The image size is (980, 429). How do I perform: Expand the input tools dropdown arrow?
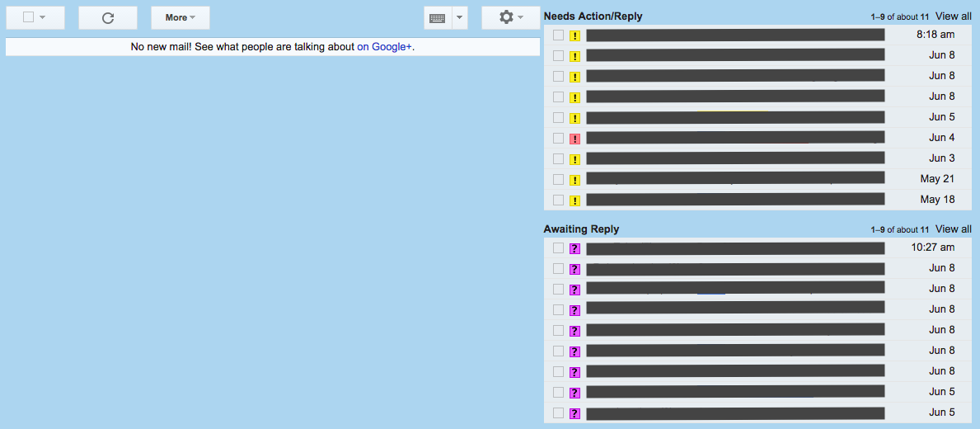(460, 18)
